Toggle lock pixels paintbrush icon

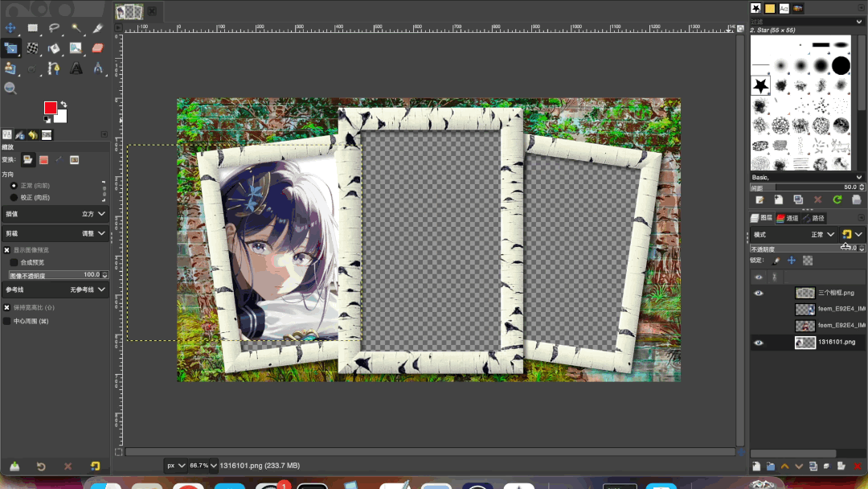pos(776,261)
